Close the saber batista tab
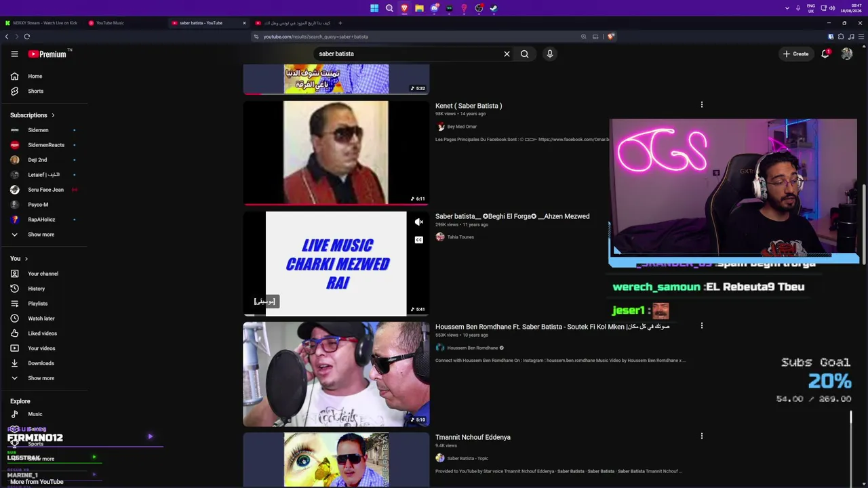Screen dimensions: 868x488 click(x=244, y=23)
